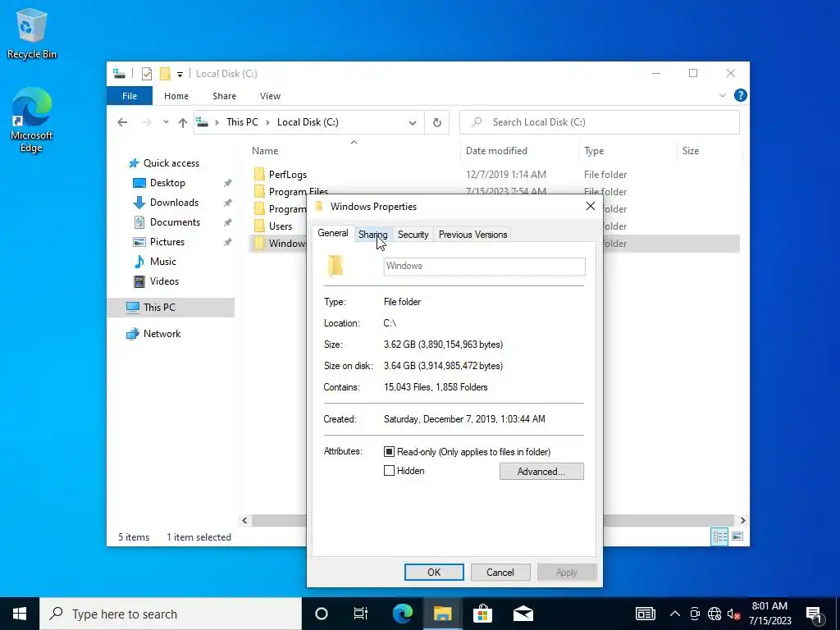Click taskbar search box

pos(171,614)
